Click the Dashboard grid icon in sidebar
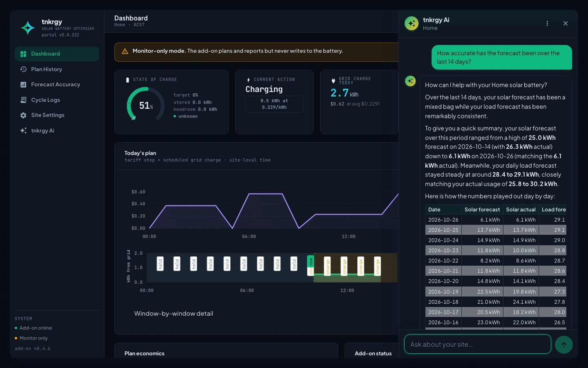This screenshot has height=368, width=588. point(23,54)
